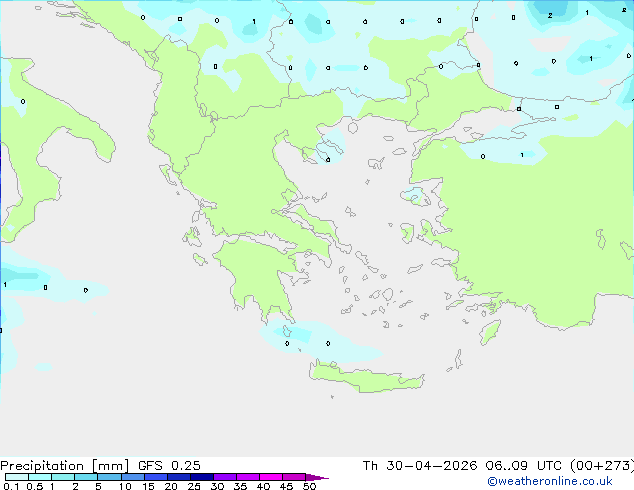Open the weatheronline.co.uk link

pos(550,481)
